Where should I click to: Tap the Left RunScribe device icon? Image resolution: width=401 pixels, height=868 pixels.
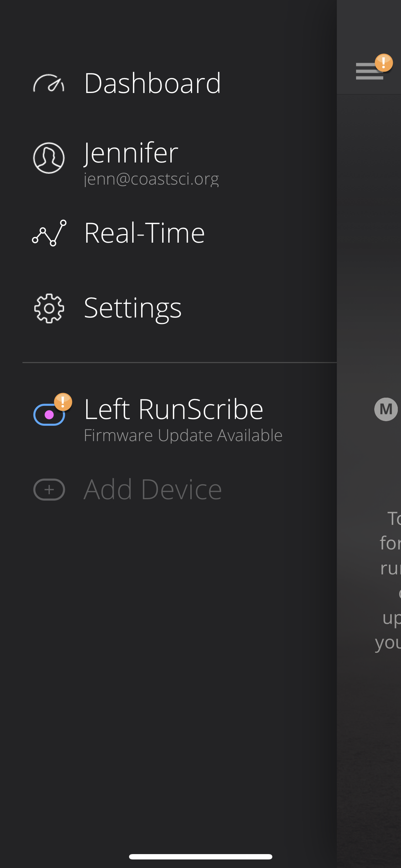tap(49, 414)
